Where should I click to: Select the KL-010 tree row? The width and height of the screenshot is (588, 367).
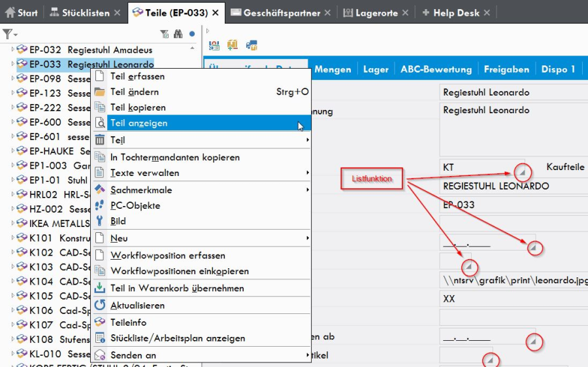(x=54, y=354)
